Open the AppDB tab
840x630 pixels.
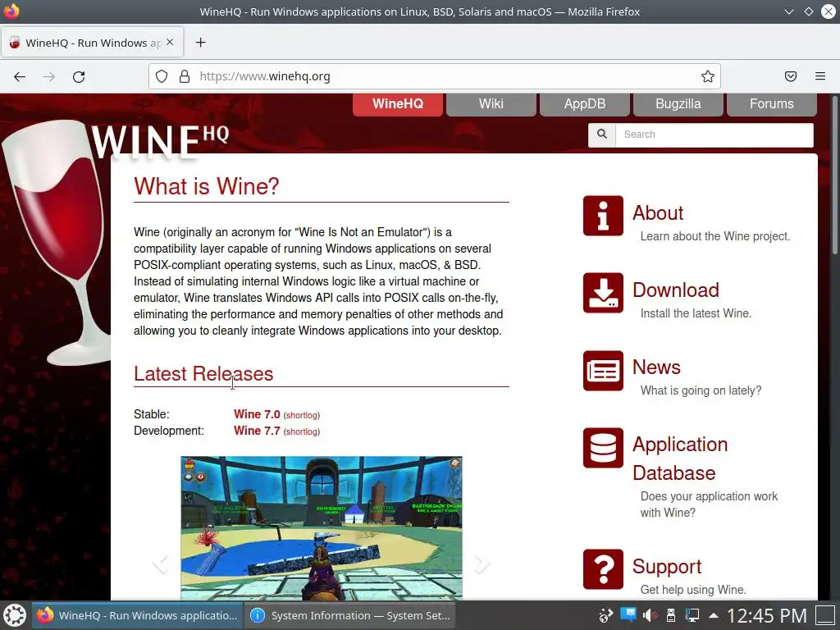[x=584, y=104]
